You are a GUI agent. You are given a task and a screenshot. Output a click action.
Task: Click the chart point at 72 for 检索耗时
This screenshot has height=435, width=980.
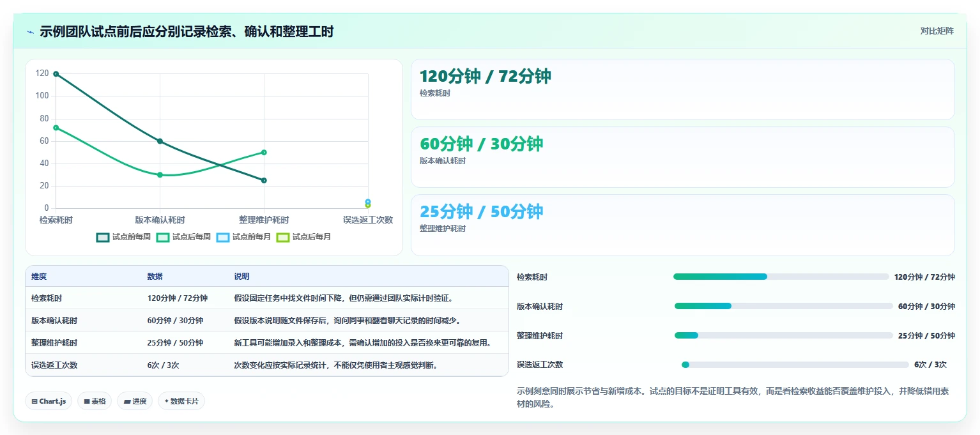coord(56,128)
